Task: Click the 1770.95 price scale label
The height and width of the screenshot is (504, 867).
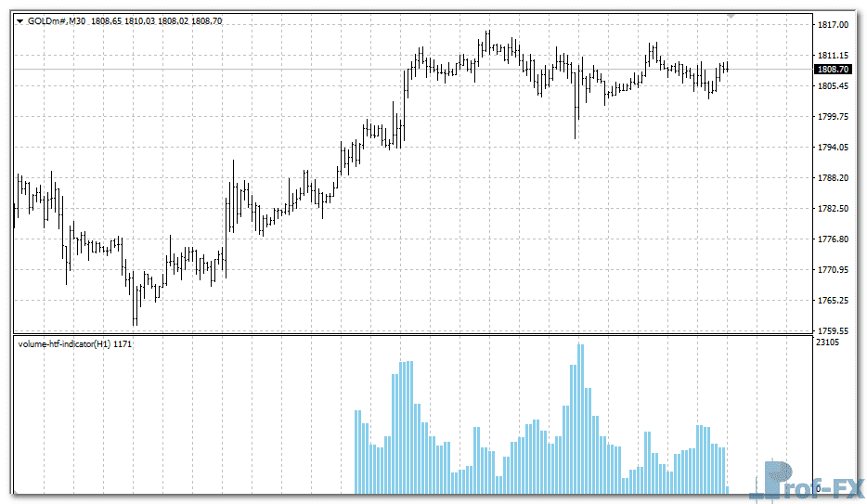Action: coord(832,270)
